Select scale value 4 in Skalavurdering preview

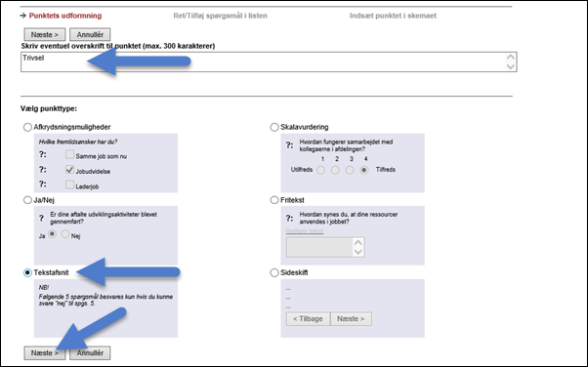(x=363, y=170)
